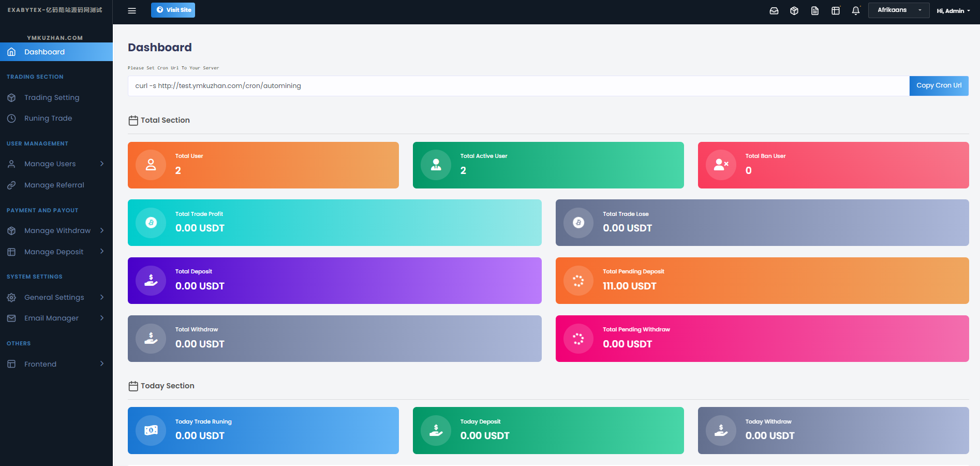
Task: Click the Total User avatar icon
Action: point(151,165)
